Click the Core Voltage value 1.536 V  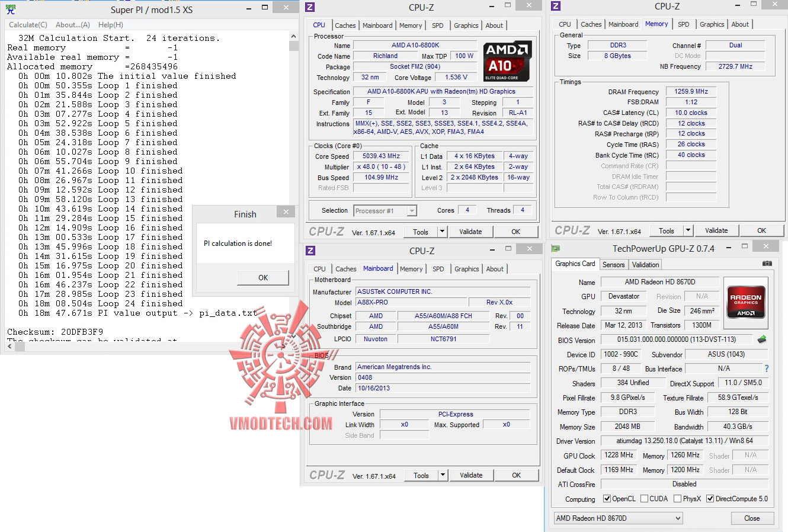(456, 77)
